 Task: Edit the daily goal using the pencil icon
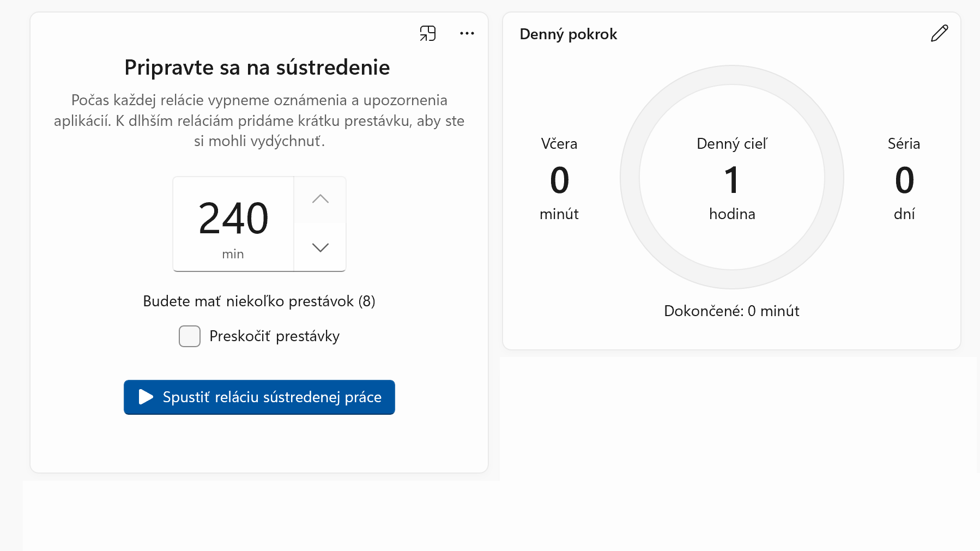[939, 34]
